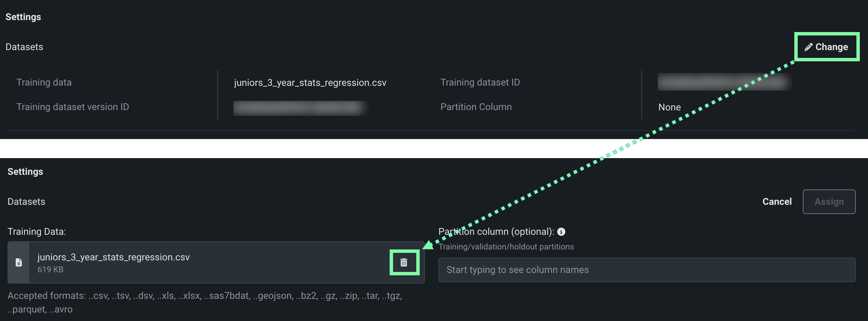Focus the partition column names input
The height and width of the screenshot is (321, 868).
(x=647, y=270)
